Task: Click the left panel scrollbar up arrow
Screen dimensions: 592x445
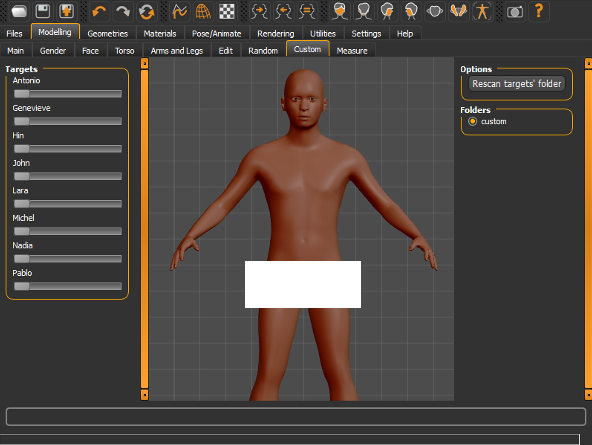Action: pyautogui.click(x=144, y=63)
